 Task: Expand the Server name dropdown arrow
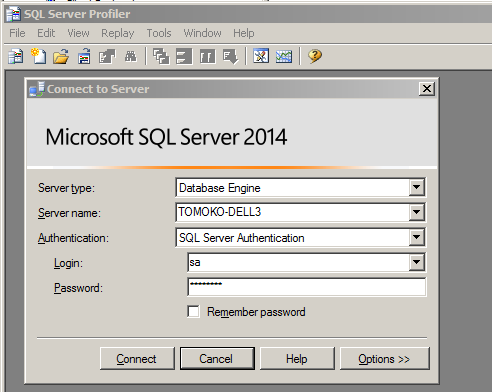(x=417, y=212)
